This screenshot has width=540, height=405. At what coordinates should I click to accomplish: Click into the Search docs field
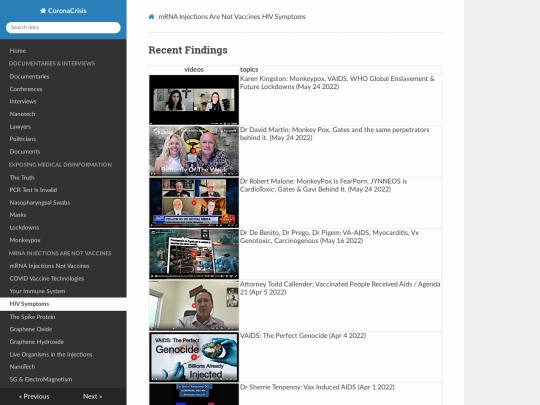point(63,28)
